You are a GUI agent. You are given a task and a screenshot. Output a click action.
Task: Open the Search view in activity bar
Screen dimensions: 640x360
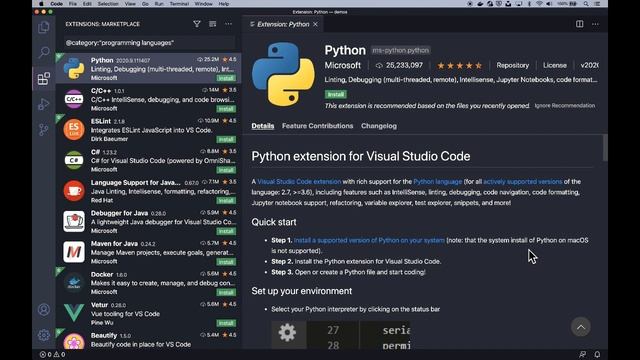44,52
